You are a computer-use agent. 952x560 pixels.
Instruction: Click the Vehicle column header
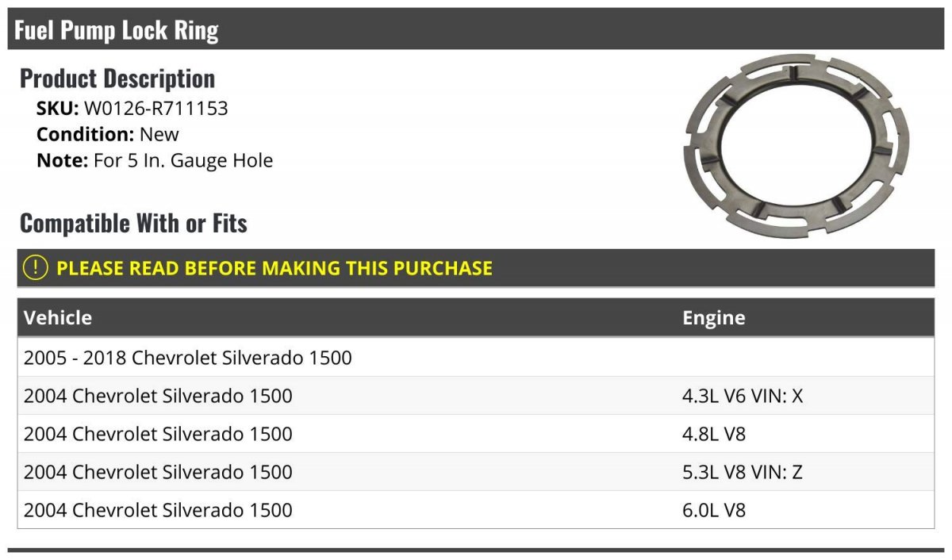click(58, 318)
